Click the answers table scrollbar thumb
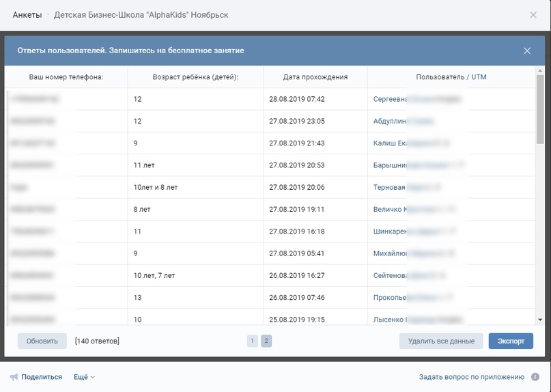551x392 pixels. (x=540, y=109)
